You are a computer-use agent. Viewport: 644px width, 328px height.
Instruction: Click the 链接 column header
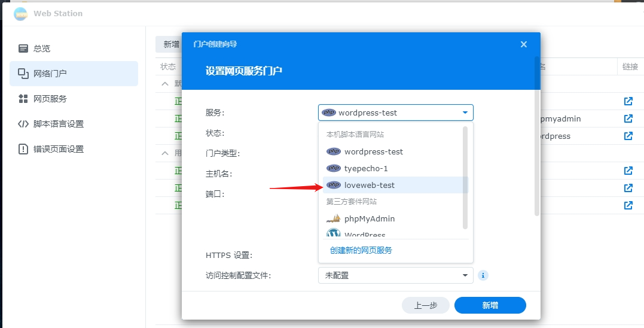[630, 66]
